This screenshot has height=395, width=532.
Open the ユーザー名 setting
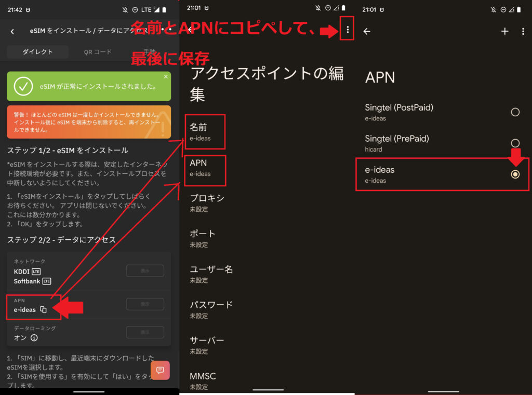tap(267, 274)
